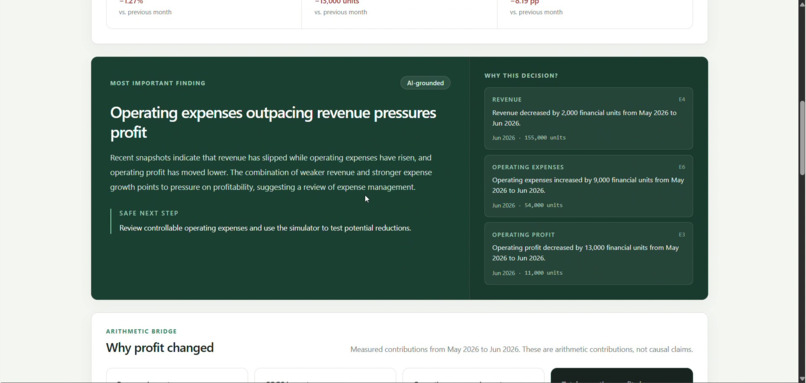806x383 pixels.
Task: Select the E6 reference tag
Action: (x=682, y=167)
